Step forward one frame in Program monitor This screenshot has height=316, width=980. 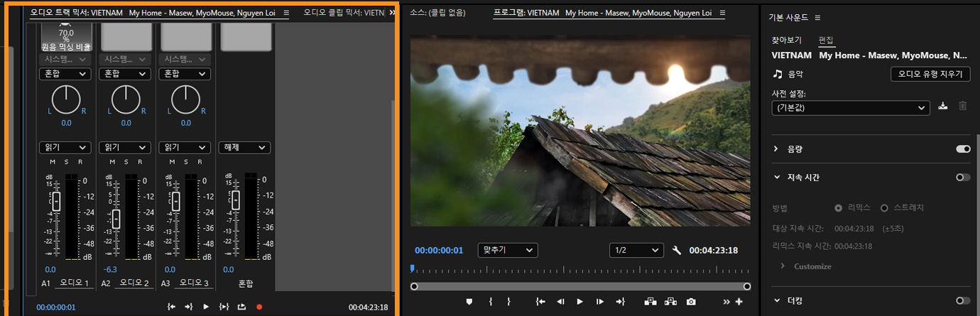599,302
